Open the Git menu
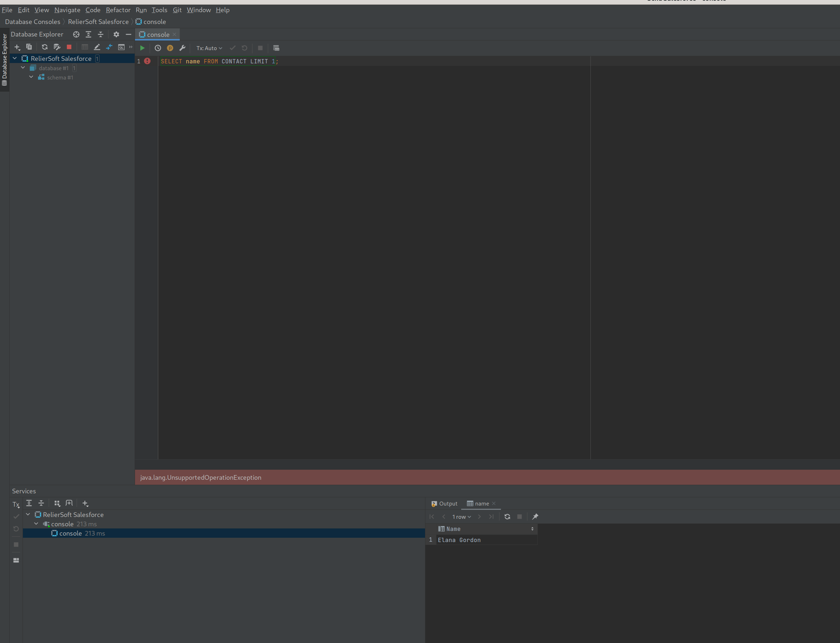 (x=177, y=10)
